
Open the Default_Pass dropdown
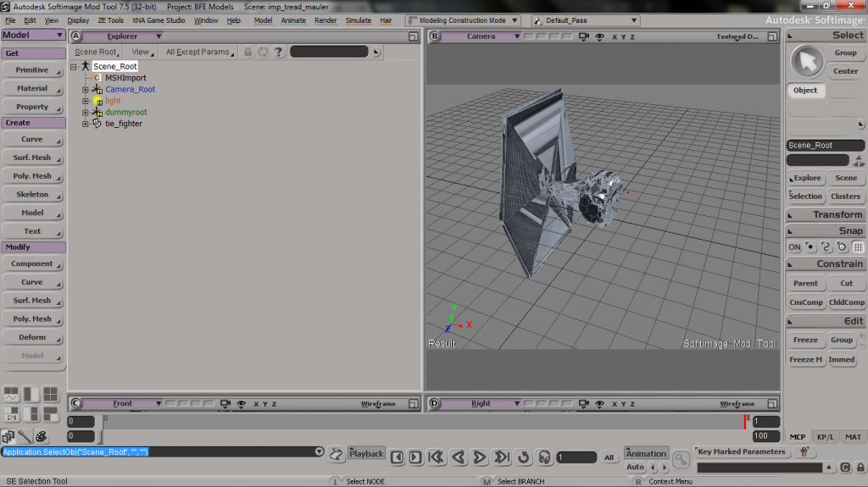pyautogui.click(x=585, y=20)
